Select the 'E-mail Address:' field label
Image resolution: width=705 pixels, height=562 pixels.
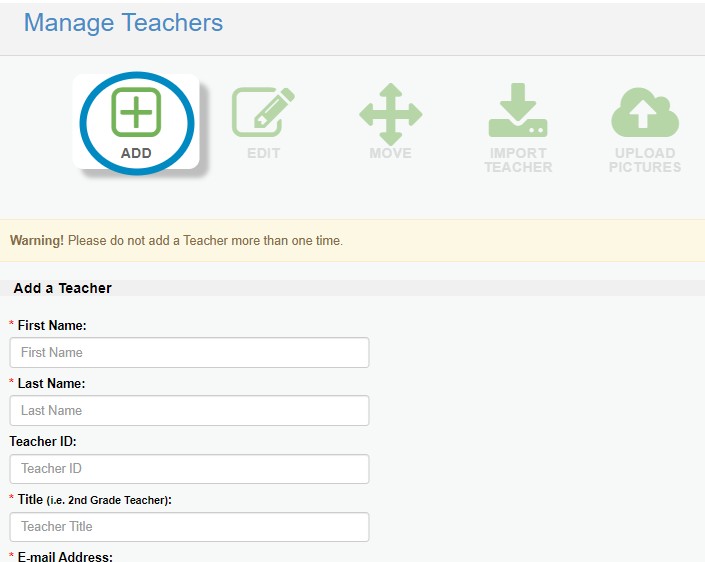[x=65, y=556]
